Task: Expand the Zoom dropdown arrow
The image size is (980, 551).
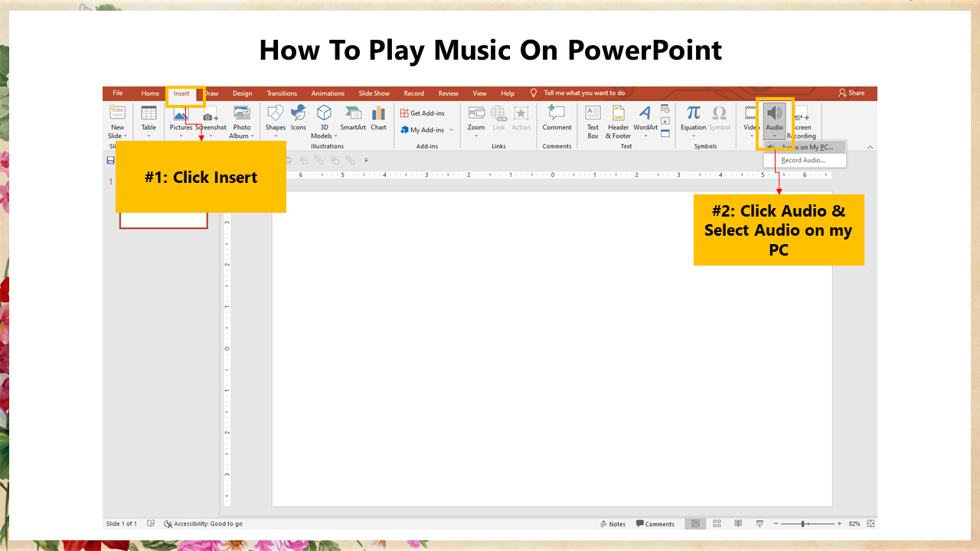Action: point(476,136)
